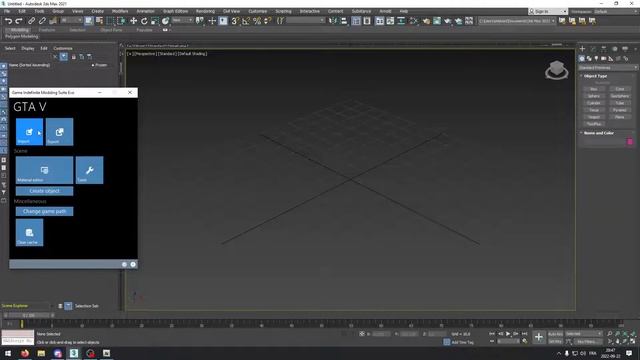This screenshot has height=360, width=640.
Task: Click the Clear cache tile
Action: (x=29, y=233)
